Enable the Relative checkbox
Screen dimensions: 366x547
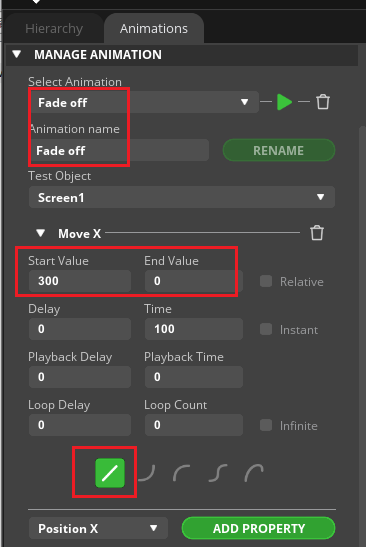(266, 281)
